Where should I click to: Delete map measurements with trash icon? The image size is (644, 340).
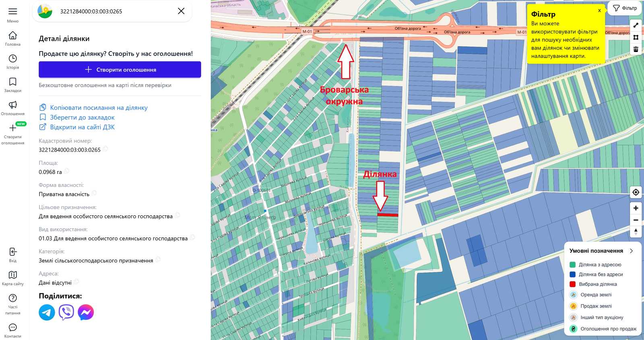[x=636, y=49]
